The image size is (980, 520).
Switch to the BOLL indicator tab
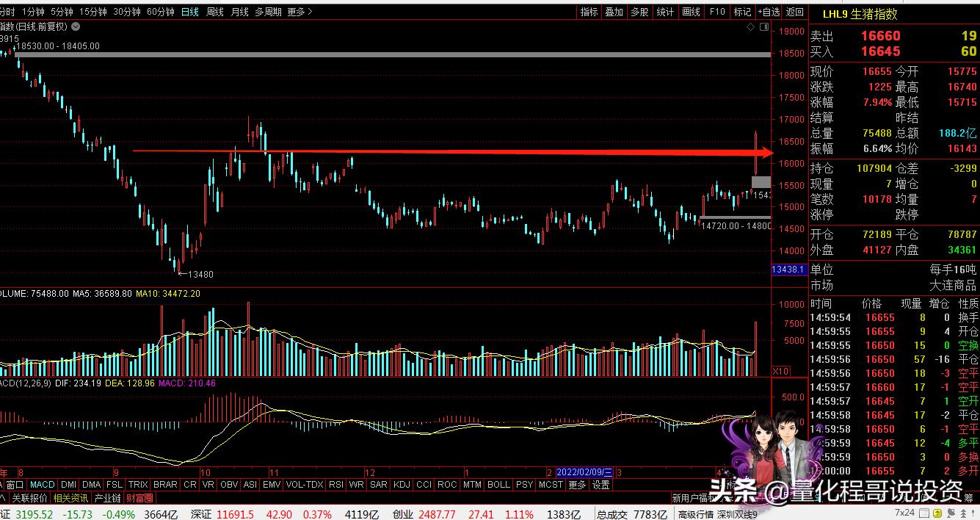pos(498,484)
